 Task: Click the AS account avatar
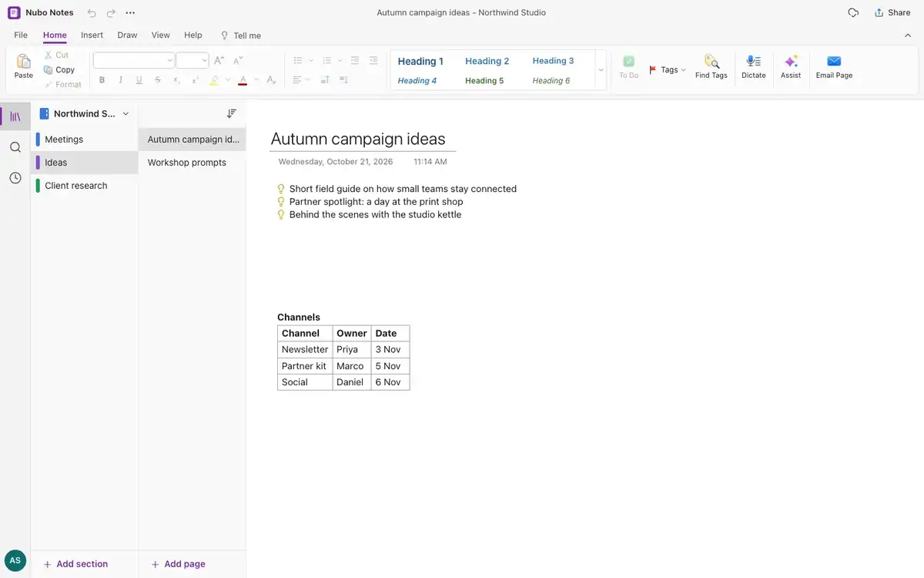click(15, 560)
